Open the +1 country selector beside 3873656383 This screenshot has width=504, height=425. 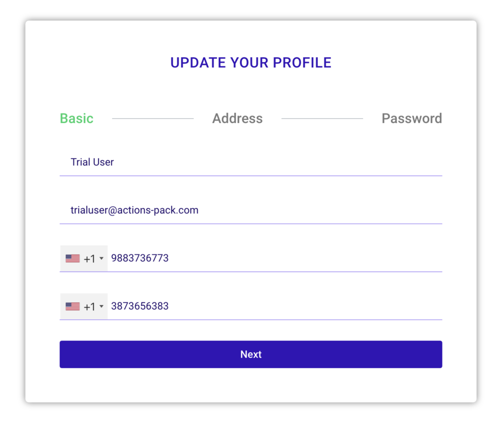[84, 306]
